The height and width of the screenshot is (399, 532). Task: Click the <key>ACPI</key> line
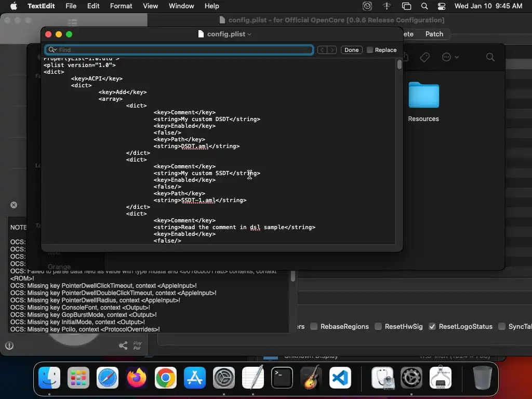pos(97,79)
